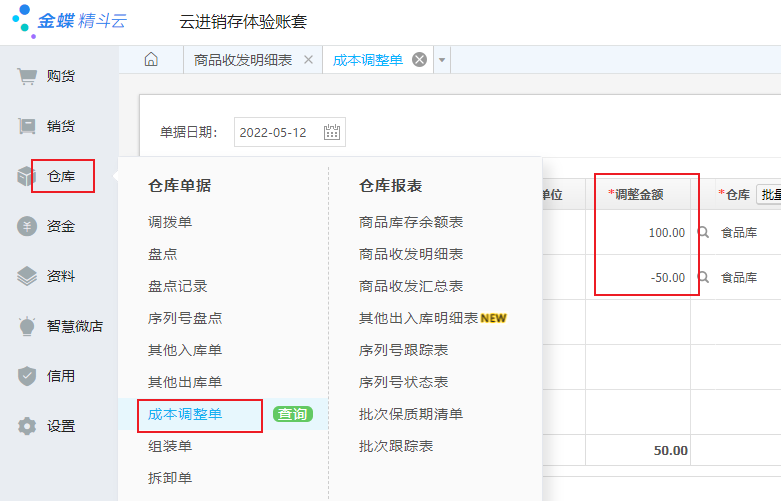The width and height of the screenshot is (781, 501).
Task: Click the green 查询 button
Action: (293, 414)
